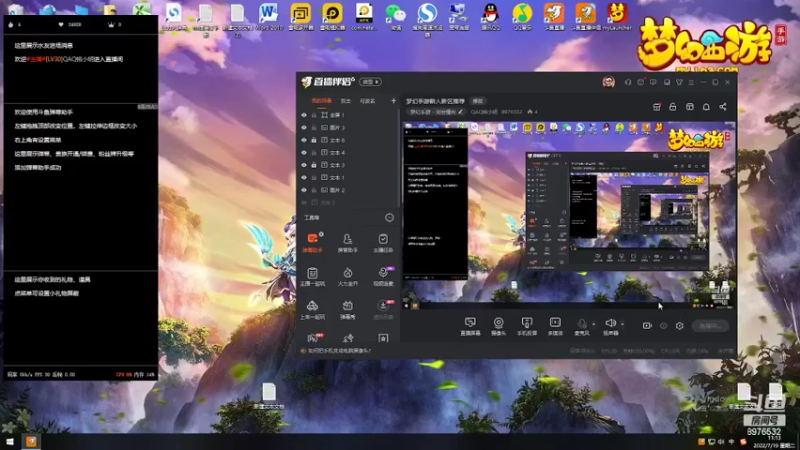Image resolution: width=800 pixels, height=450 pixels.
Task: Select the second scene tab
Action: coord(346,101)
